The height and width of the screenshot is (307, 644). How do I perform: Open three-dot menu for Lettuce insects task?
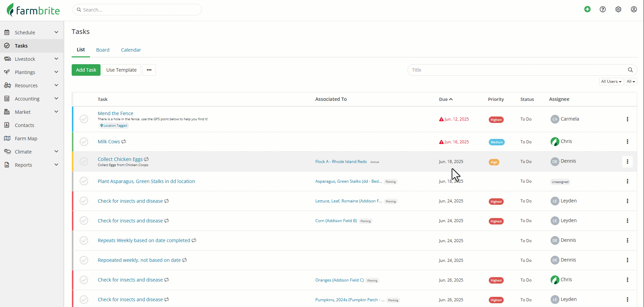pos(627,201)
